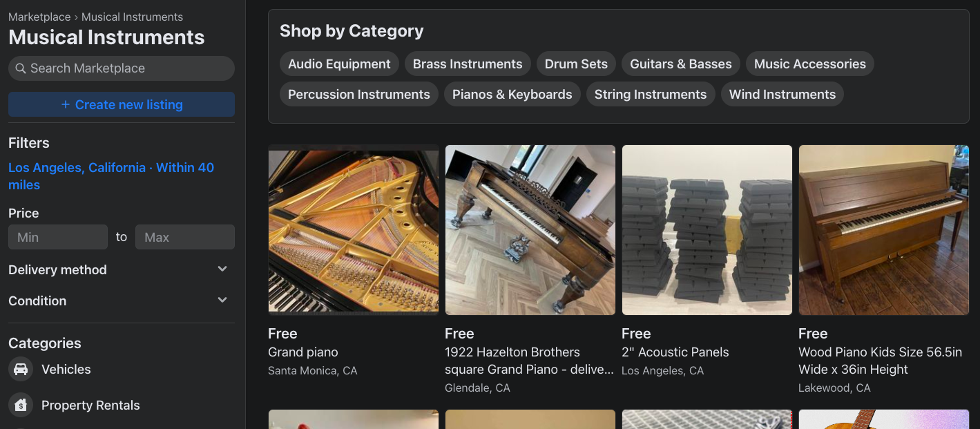The height and width of the screenshot is (429, 980).
Task: Select the String Instruments category
Action: tap(650, 94)
